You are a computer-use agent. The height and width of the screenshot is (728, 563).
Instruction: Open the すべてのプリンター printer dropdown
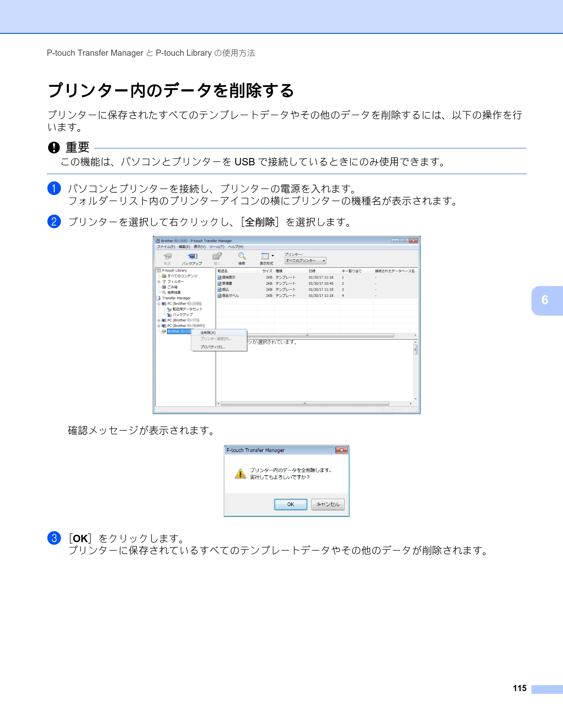pyautogui.click(x=305, y=261)
